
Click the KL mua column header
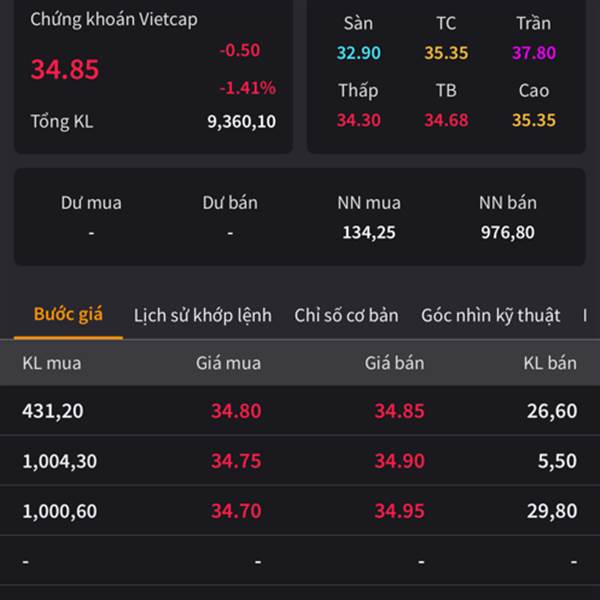pyautogui.click(x=52, y=363)
